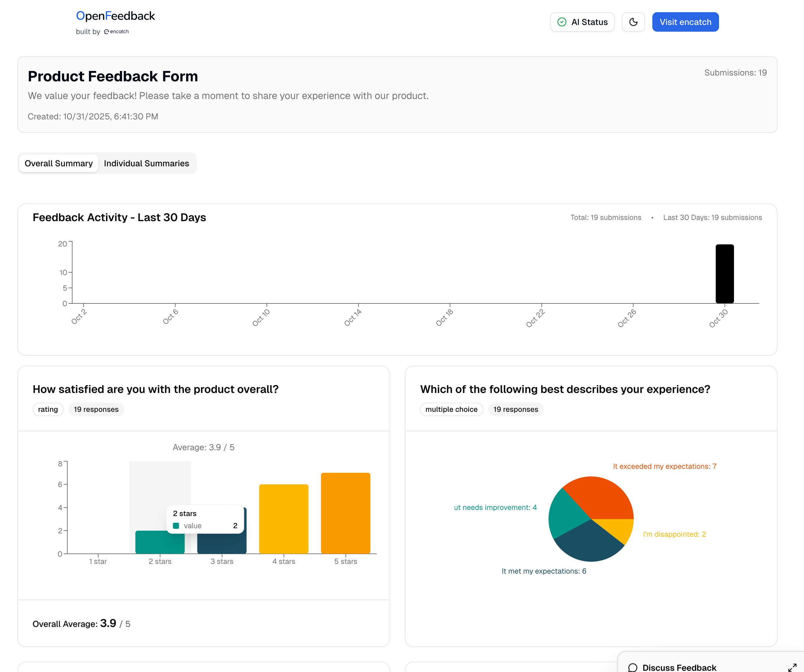Click the AI Status green checkmark icon
The width and height of the screenshot is (804, 672).
click(x=562, y=22)
